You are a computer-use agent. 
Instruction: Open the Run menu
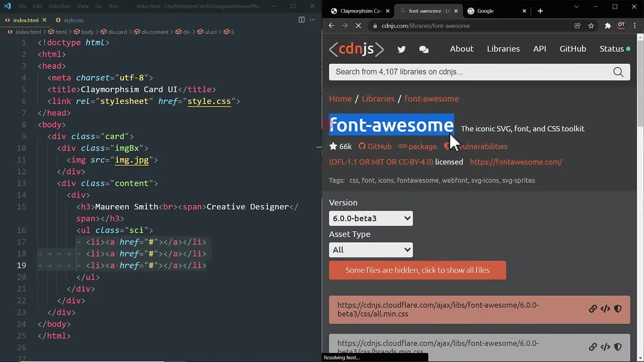click(114, 6)
